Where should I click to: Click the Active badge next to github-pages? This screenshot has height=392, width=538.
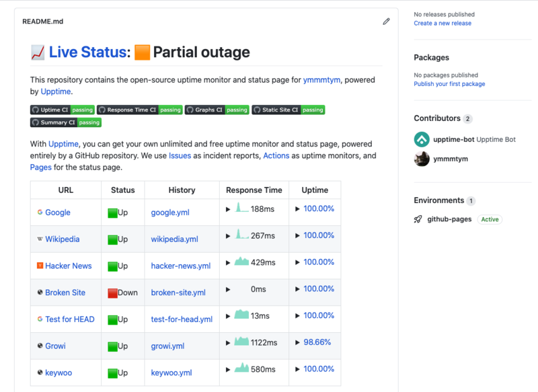pos(490,219)
